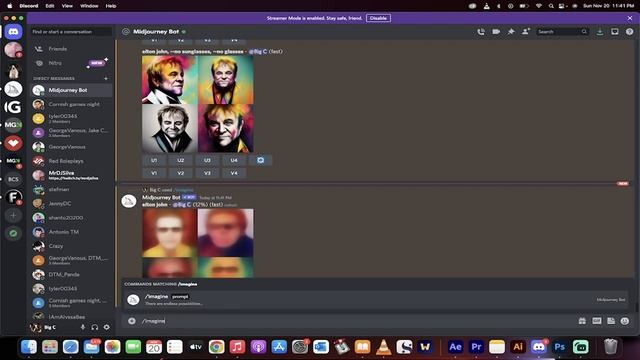Upscale image two with U2

pos(180,160)
